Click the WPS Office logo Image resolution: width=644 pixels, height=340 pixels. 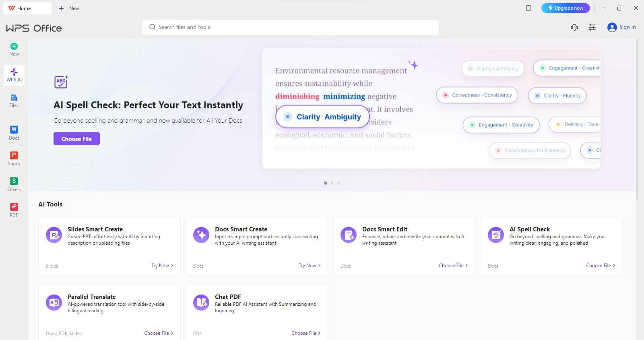pyautogui.click(x=34, y=28)
